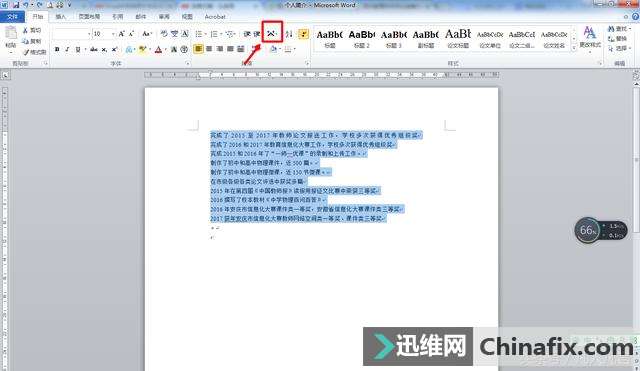Click Undo in quick access toolbar
The width and height of the screenshot is (640, 371).
[26, 5]
